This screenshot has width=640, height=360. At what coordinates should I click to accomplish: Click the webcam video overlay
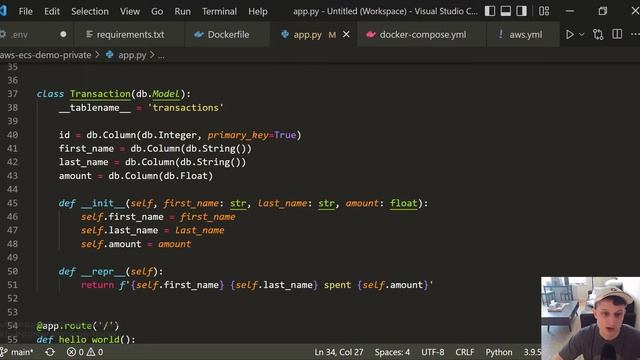tap(590, 318)
